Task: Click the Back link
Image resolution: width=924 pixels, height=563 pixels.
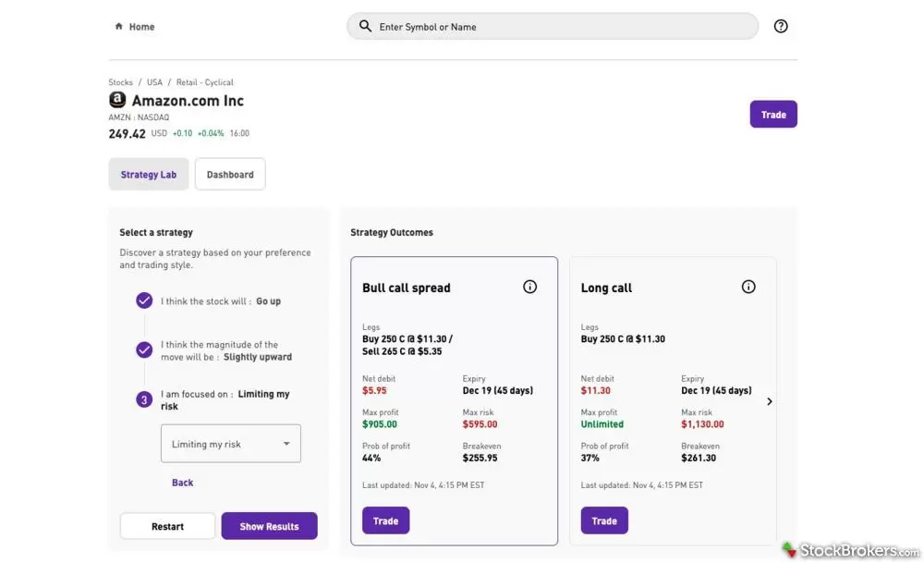Action: pyautogui.click(x=182, y=482)
